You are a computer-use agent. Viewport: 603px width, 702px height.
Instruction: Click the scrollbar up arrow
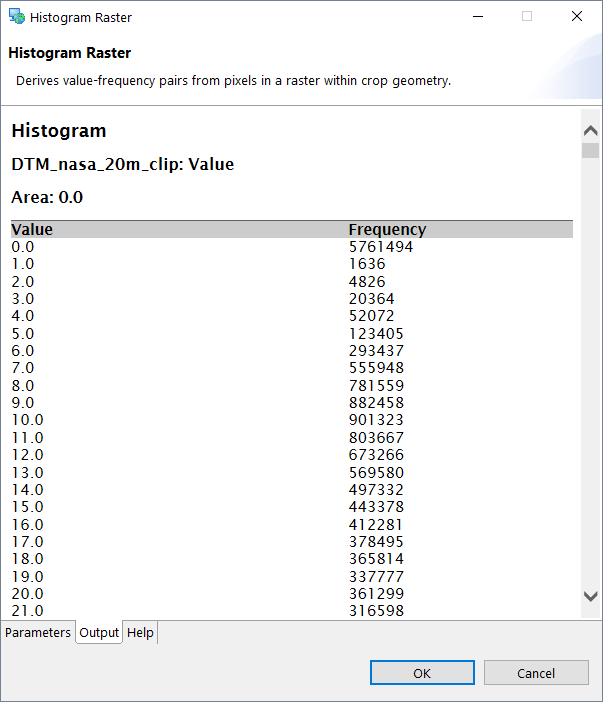590,131
